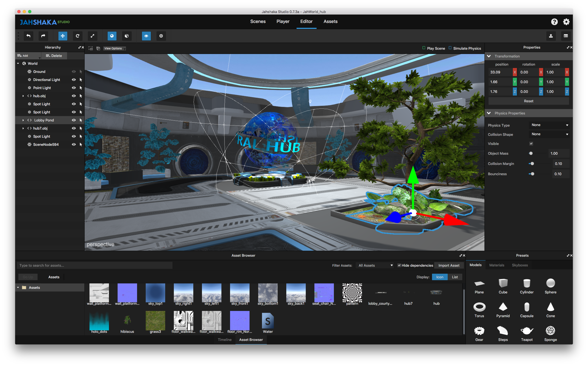Hide the Lobby Pond object
This screenshot has width=588, height=366.
pos(74,120)
